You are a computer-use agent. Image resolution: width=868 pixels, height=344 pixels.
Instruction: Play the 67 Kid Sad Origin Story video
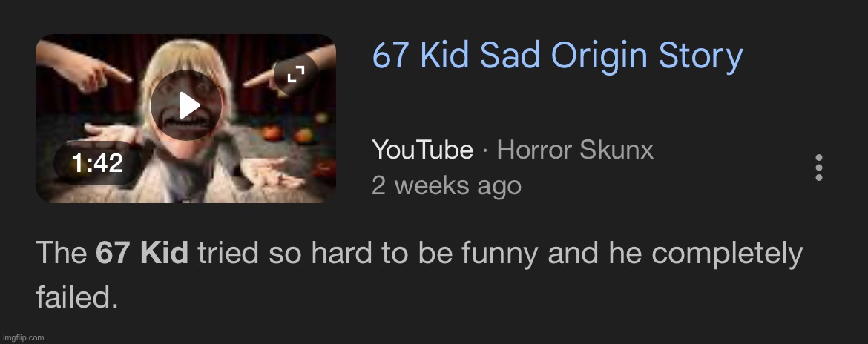click(186, 105)
